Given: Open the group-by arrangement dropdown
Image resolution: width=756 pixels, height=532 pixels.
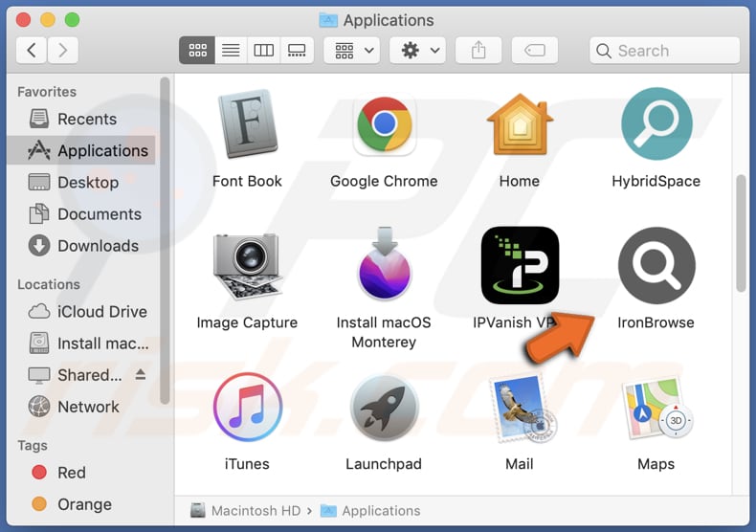Looking at the screenshot, I should coord(352,50).
